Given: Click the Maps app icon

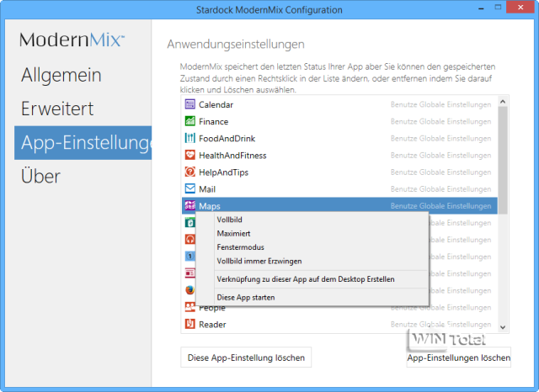Looking at the screenshot, I should [189, 205].
